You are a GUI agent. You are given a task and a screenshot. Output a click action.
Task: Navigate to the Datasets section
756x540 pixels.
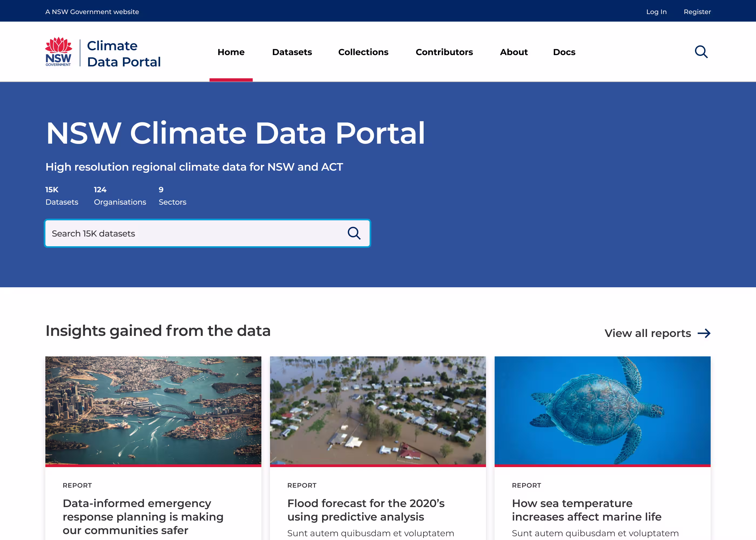point(292,52)
